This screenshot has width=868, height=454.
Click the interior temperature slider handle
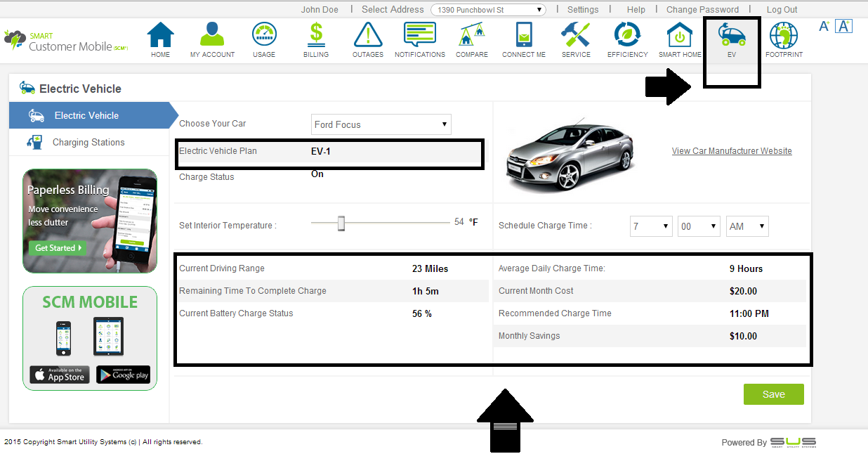pos(341,223)
